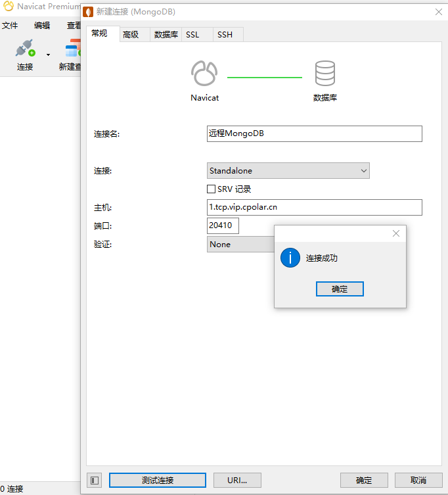Open the SSL tab
This screenshot has height=495, width=448.
click(x=192, y=35)
